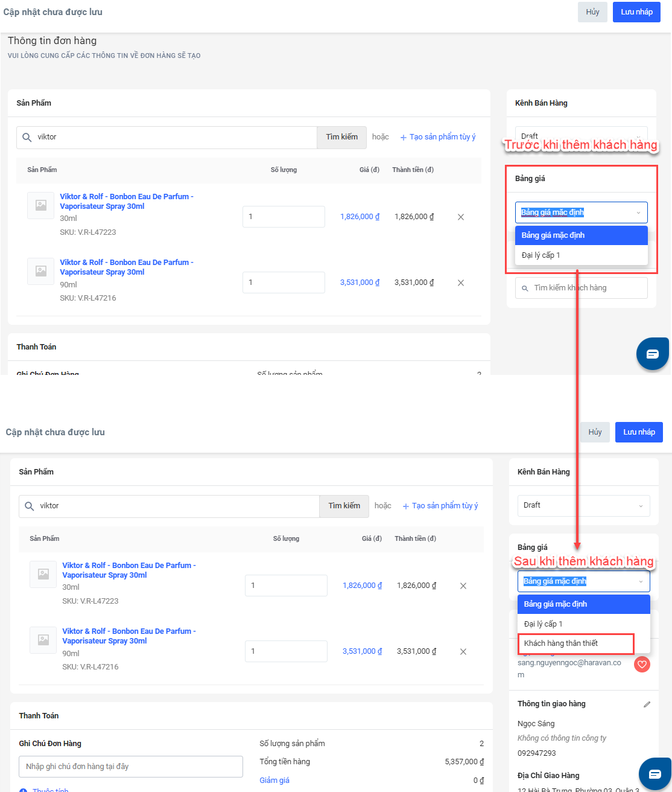Click the Nhập ghi chú đơn hàng note field
Viewport: 672px width, 792px height.
click(130, 766)
